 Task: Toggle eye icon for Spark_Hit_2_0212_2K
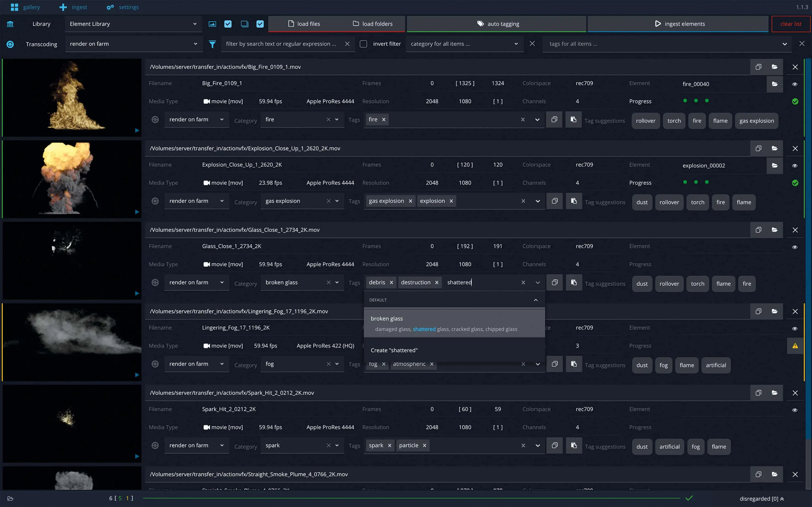(x=795, y=410)
